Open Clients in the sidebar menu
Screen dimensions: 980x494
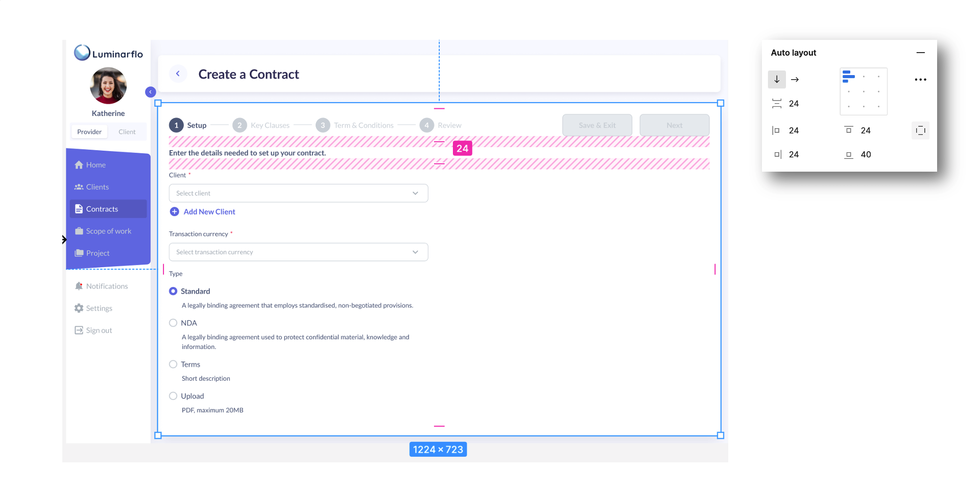pyautogui.click(x=97, y=187)
